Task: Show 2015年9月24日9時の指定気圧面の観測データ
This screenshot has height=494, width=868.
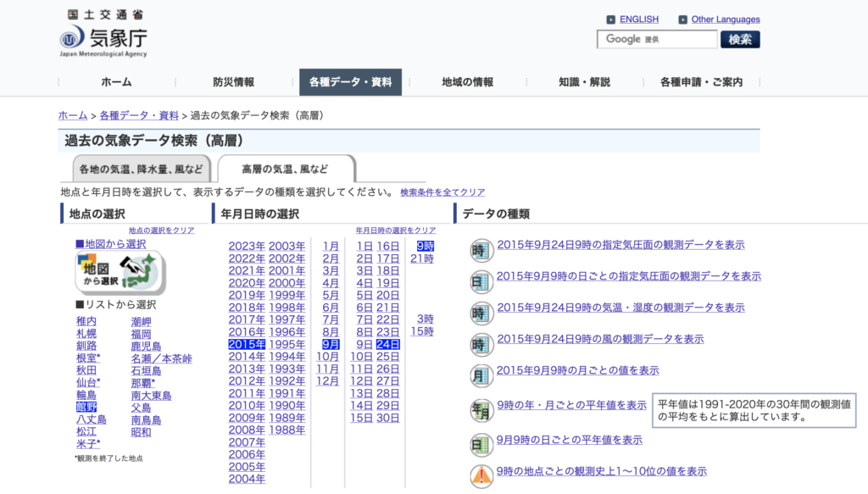Action: tap(620, 245)
